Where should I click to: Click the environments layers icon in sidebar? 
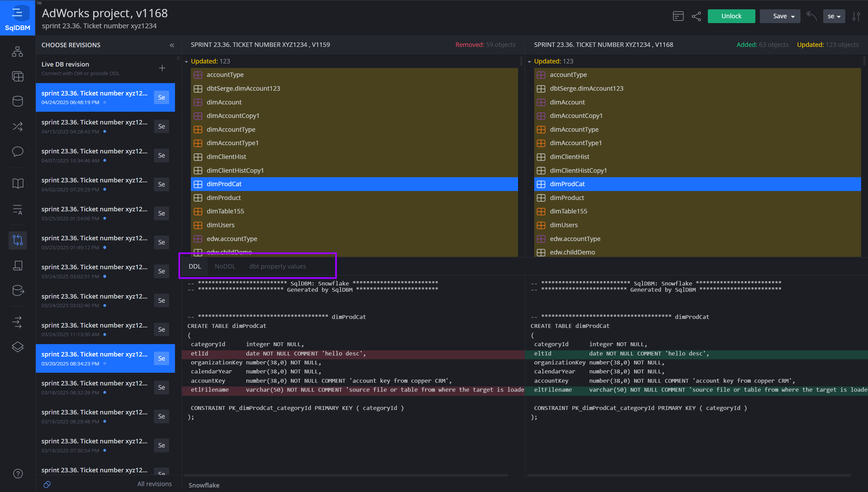point(18,347)
